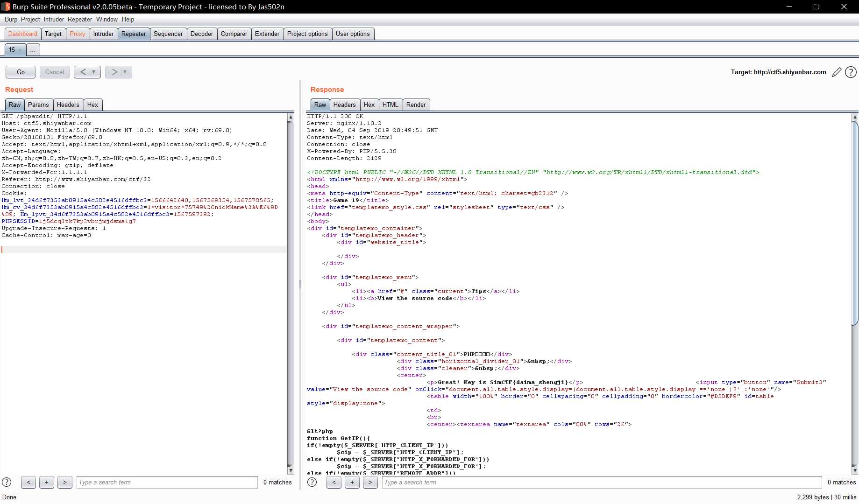Click the Cancel button
The height and width of the screenshot is (504, 859).
(55, 72)
